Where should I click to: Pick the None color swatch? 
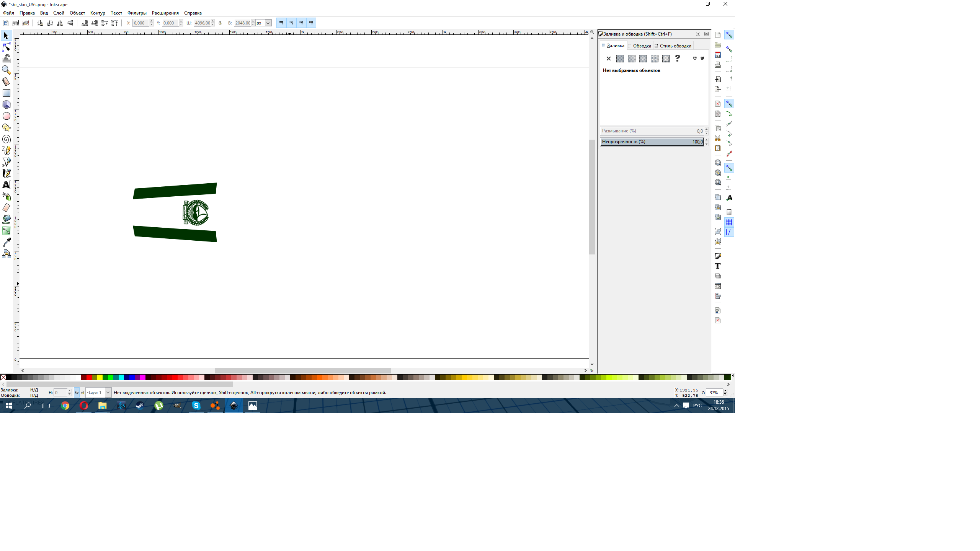click(x=3, y=378)
